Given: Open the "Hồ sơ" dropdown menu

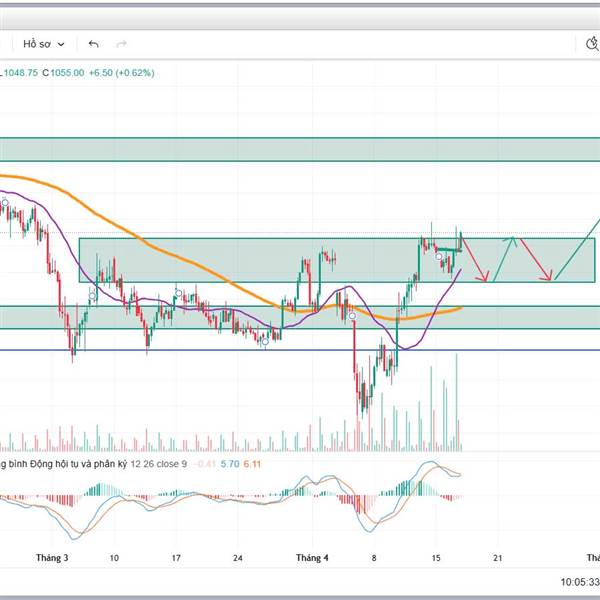Looking at the screenshot, I should click(44, 44).
